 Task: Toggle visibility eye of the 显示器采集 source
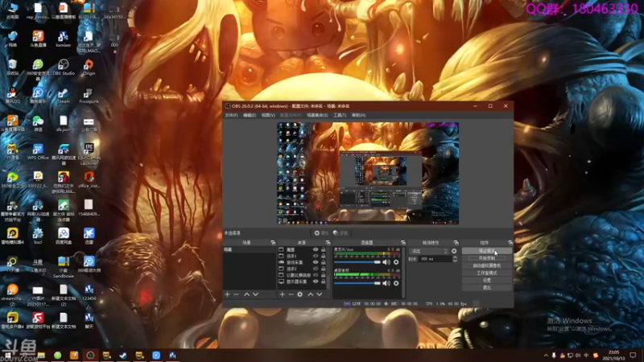[316, 282]
